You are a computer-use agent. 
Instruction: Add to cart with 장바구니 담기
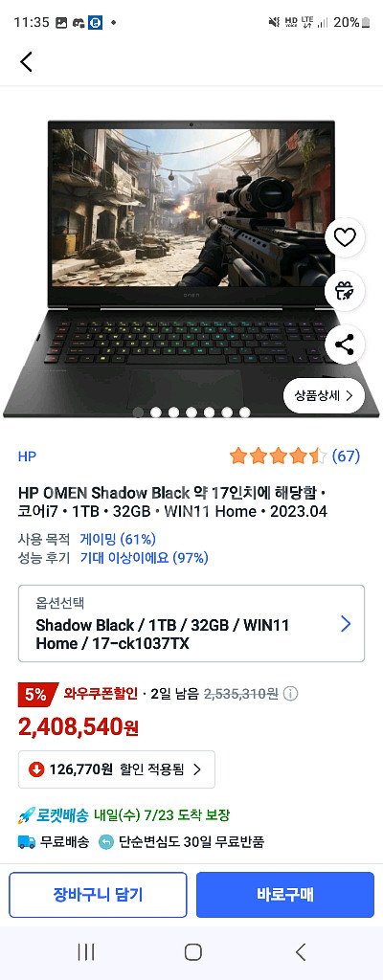point(98,895)
